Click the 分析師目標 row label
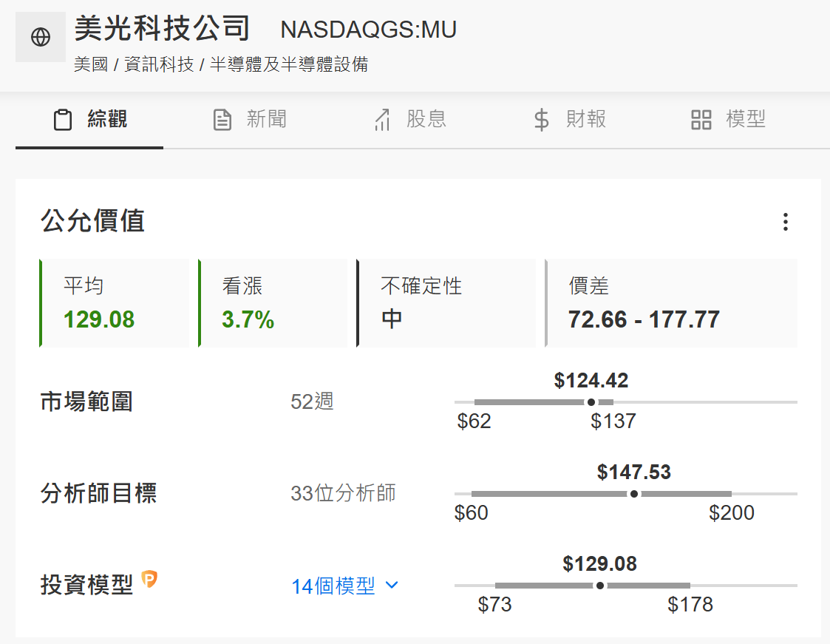830x644 pixels. click(x=98, y=493)
